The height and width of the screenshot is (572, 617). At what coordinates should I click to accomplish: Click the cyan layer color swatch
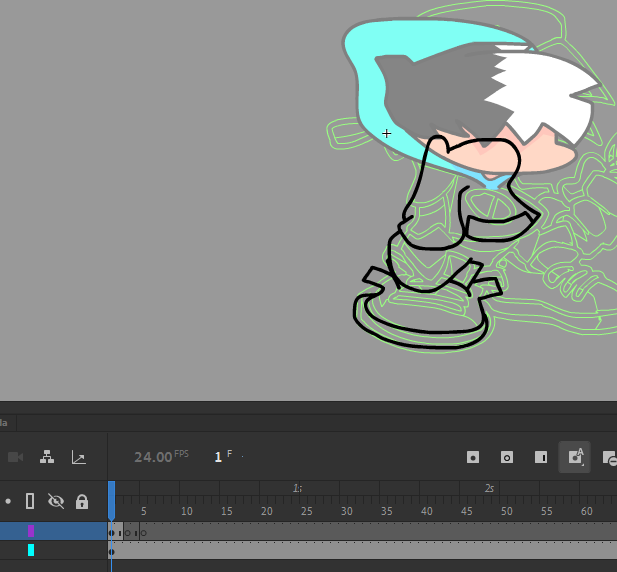(x=31, y=550)
